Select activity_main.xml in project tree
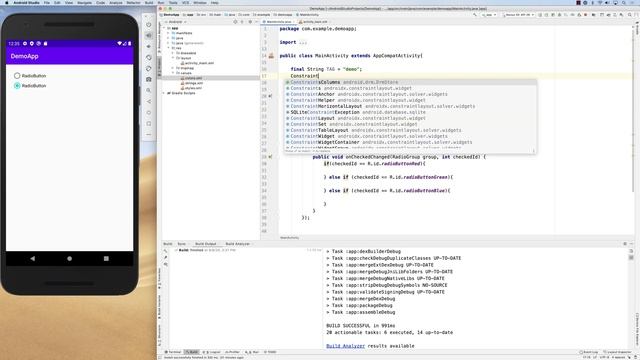This screenshot has height=360, width=640. (x=198, y=63)
